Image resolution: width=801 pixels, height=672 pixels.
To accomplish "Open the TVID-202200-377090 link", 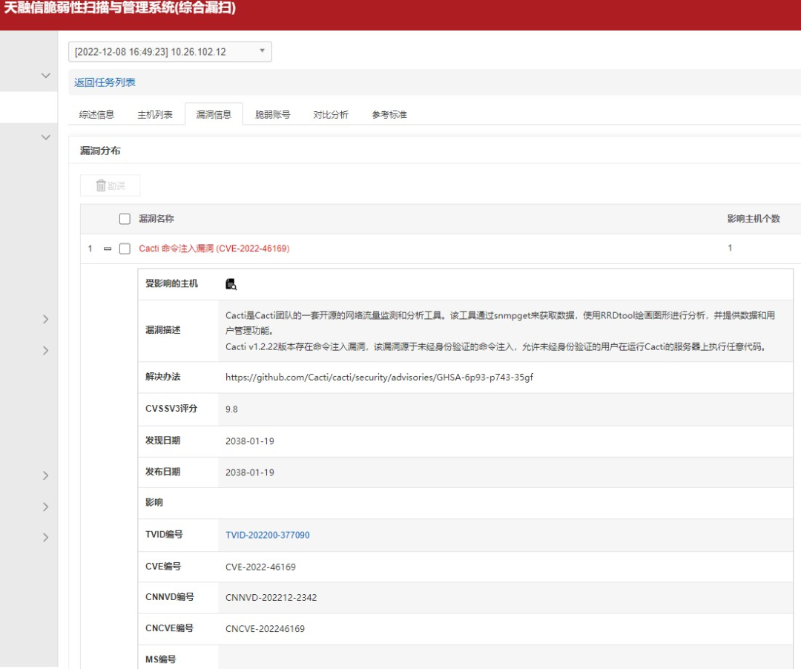I will click(267, 535).
